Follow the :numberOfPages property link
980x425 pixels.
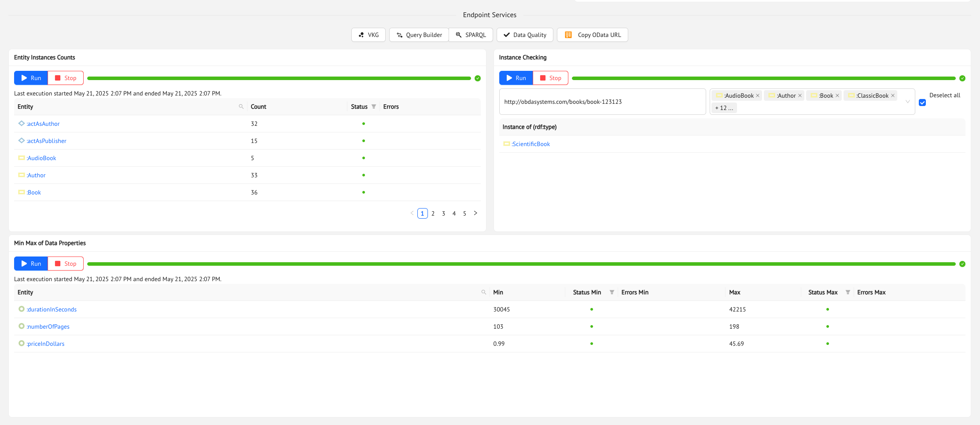[x=48, y=326]
